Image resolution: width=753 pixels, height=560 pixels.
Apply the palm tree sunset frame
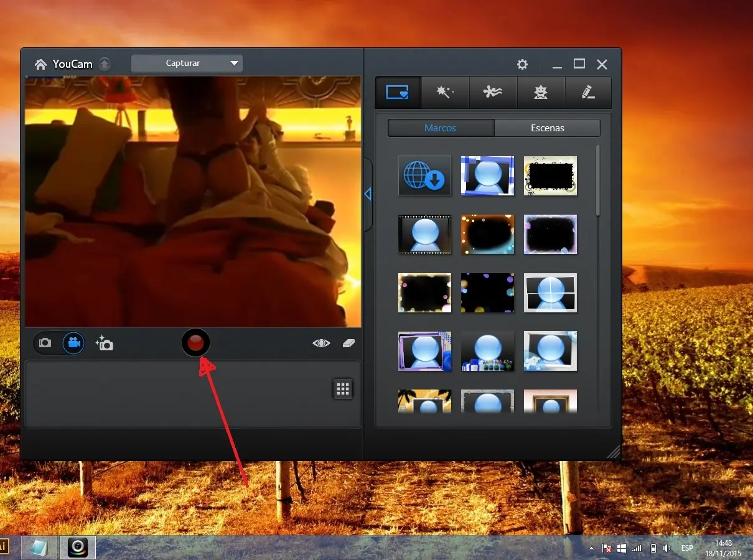pos(424,401)
